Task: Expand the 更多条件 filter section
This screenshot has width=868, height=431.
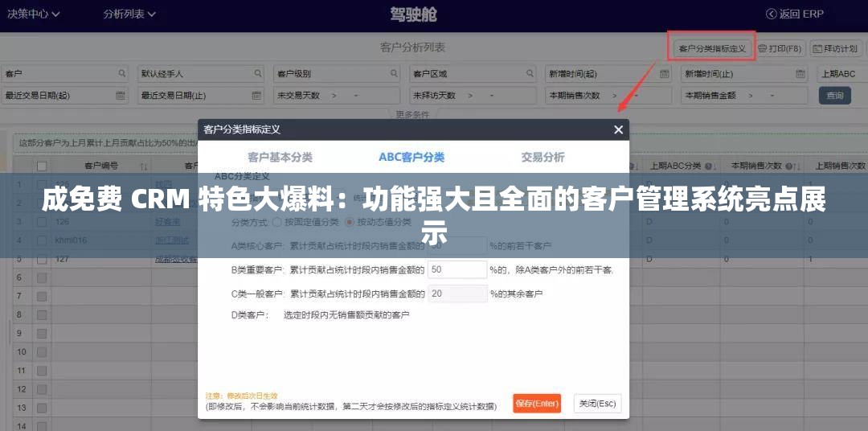Action: pyautogui.click(x=412, y=115)
